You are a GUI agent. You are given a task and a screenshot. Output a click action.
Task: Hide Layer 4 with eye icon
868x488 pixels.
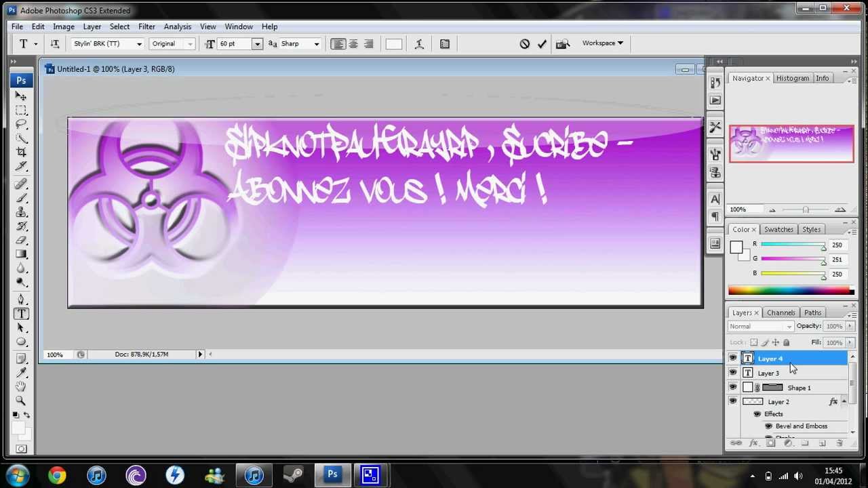(x=732, y=359)
